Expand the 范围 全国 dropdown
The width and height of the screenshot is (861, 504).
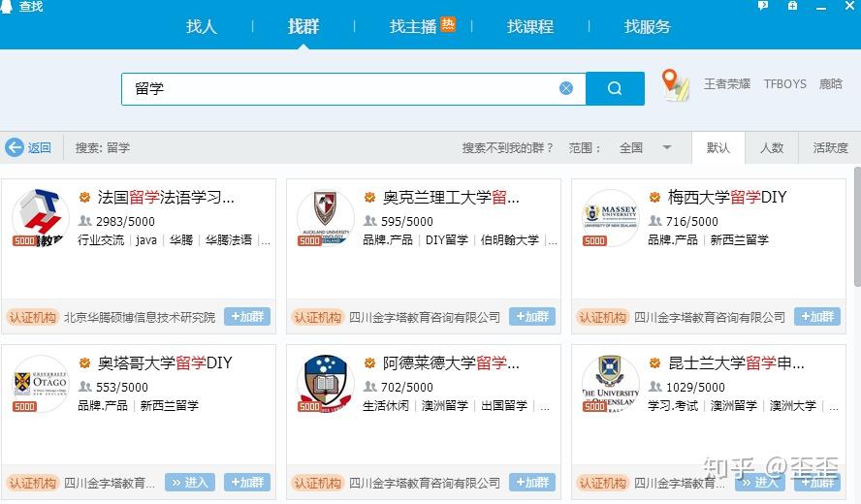(x=667, y=147)
